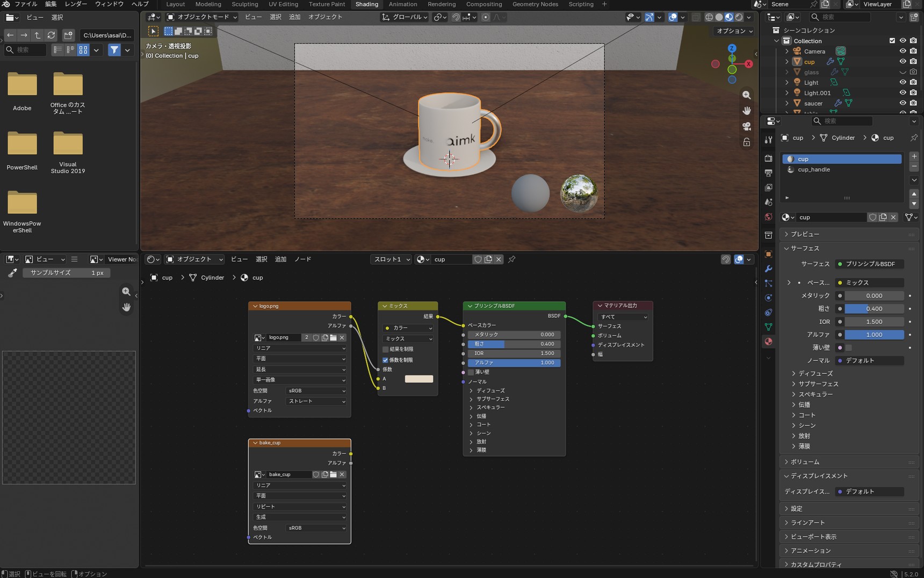This screenshot has height=578, width=924.
Task: Click the 粗さ slider in properties panel
Action: pyautogui.click(x=874, y=309)
